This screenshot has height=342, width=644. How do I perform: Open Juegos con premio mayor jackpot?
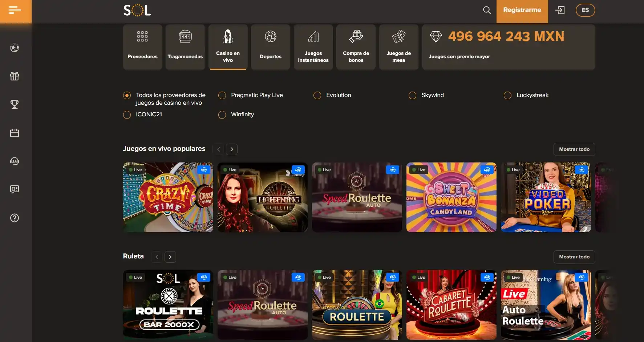[x=509, y=47]
